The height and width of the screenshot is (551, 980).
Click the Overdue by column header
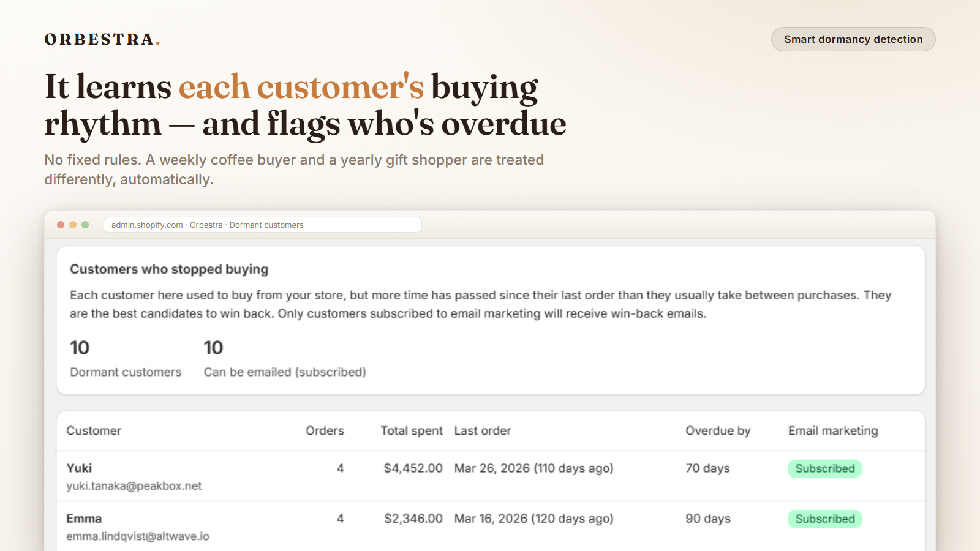coord(718,430)
